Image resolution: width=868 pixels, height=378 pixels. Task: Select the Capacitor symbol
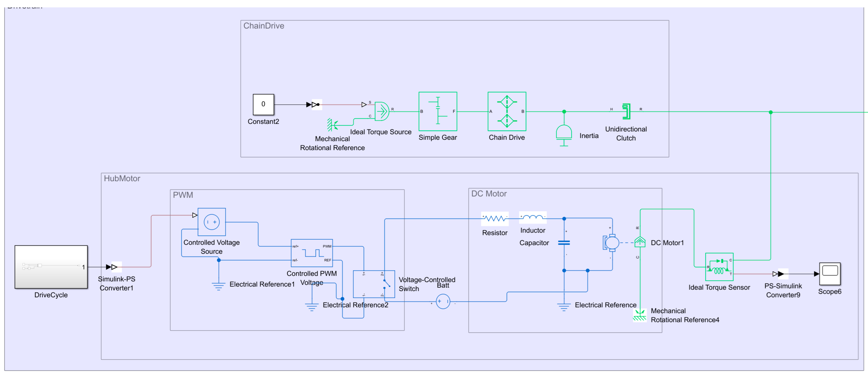point(564,243)
